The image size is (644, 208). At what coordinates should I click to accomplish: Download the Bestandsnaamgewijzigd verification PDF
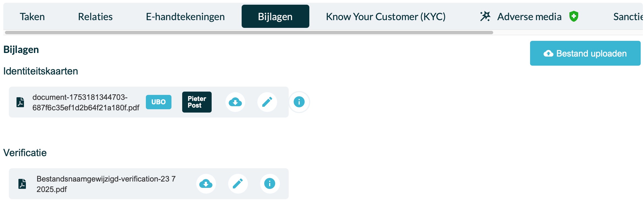tap(206, 184)
